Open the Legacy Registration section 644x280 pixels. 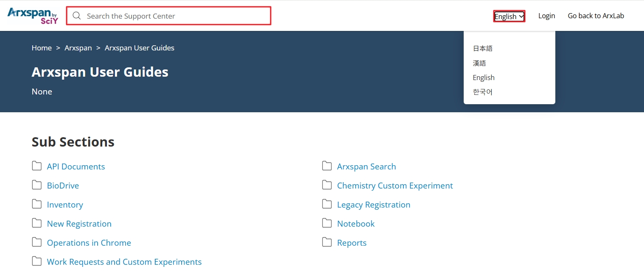point(373,205)
